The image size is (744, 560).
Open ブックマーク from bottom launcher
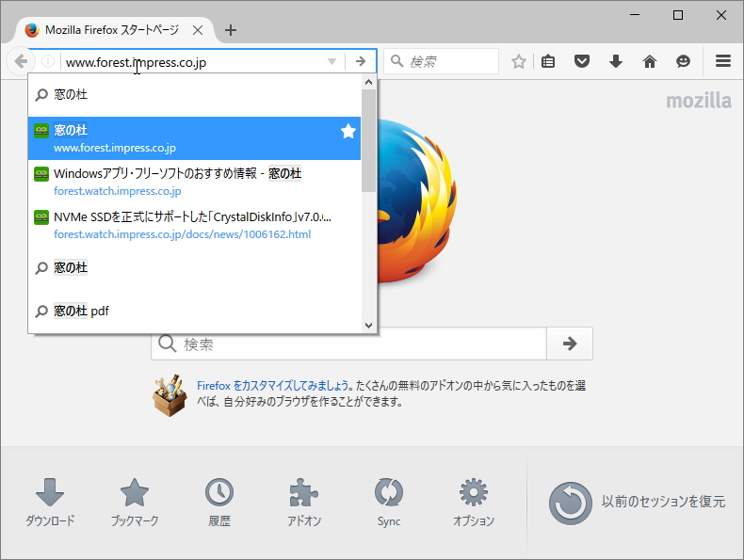tap(135, 503)
